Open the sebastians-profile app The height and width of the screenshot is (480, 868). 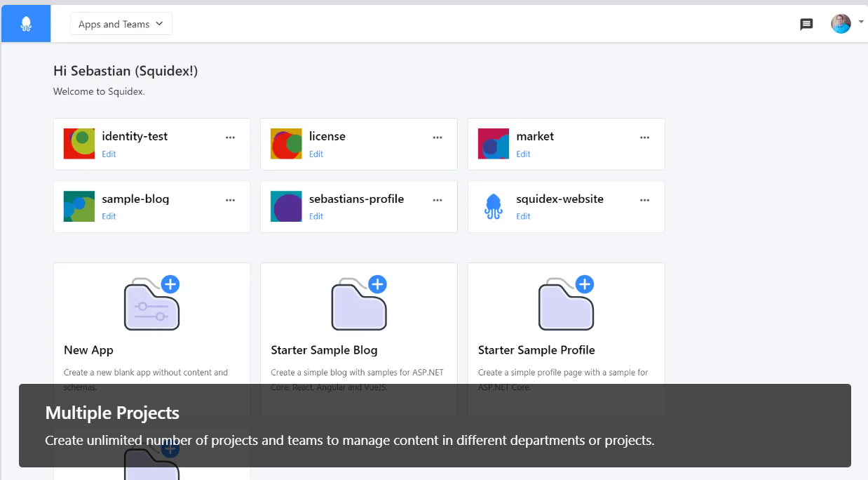[356, 199]
